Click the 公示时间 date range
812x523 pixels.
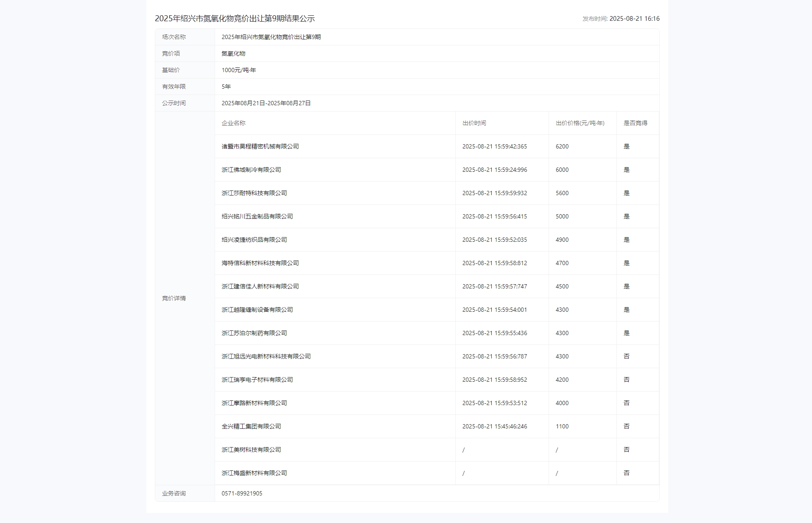point(266,103)
